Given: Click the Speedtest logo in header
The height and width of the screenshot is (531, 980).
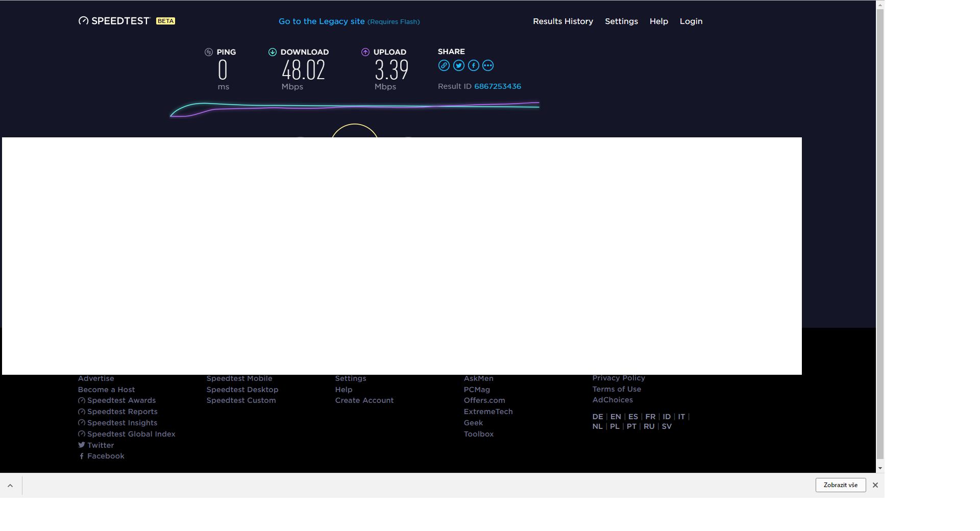Looking at the screenshot, I should point(114,21).
